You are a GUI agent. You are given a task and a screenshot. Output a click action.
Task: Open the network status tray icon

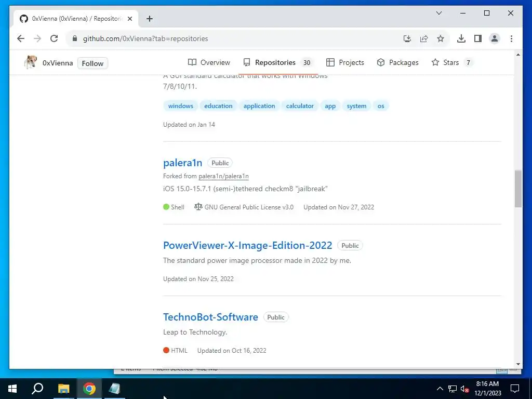(x=453, y=389)
